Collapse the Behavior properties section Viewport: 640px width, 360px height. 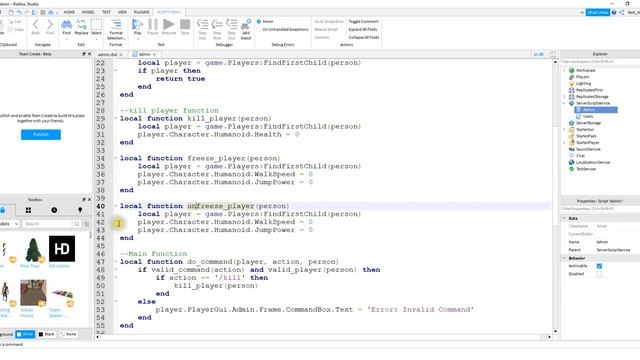(x=564, y=258)
